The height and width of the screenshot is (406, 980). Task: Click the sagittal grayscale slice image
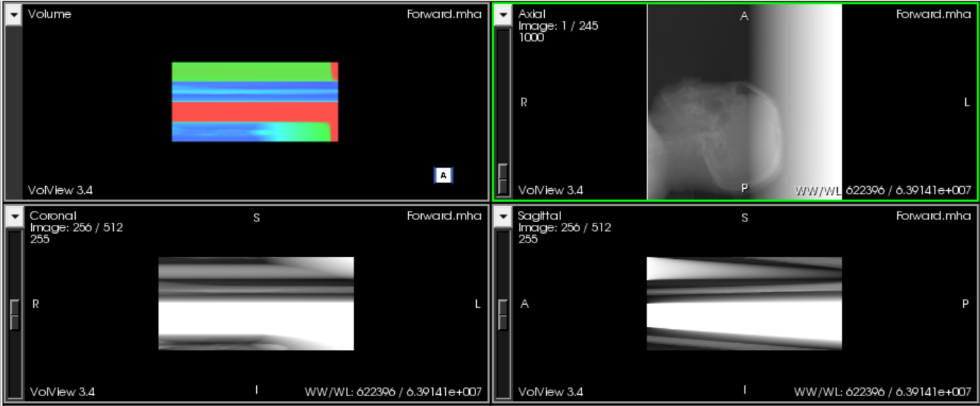pyautogui.click(x=744, y=303)
